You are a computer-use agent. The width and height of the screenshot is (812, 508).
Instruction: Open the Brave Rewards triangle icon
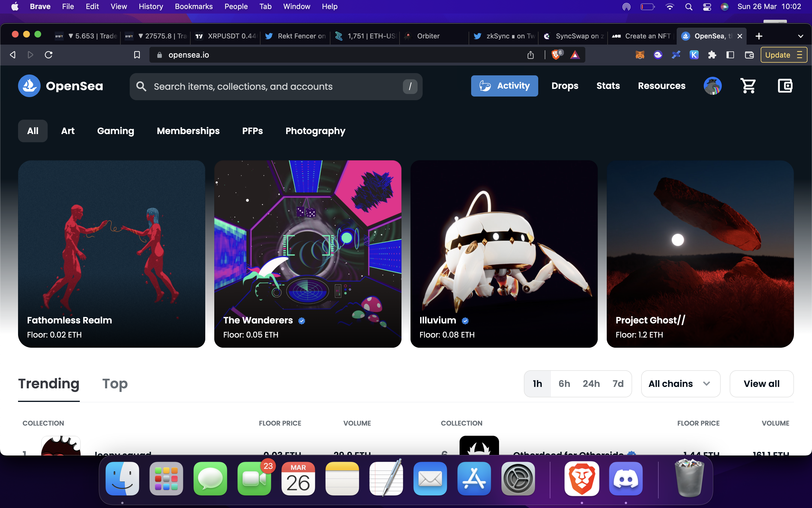[x=575, y=55]
